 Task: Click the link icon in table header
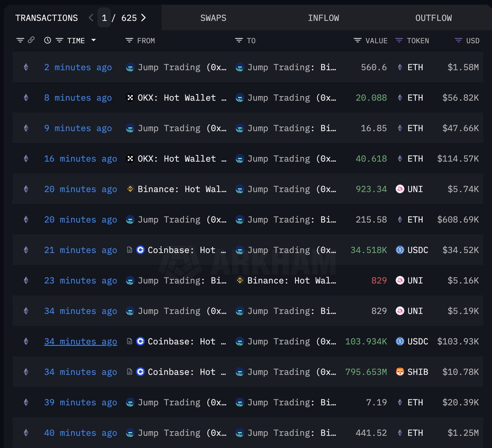pos(31,40)
